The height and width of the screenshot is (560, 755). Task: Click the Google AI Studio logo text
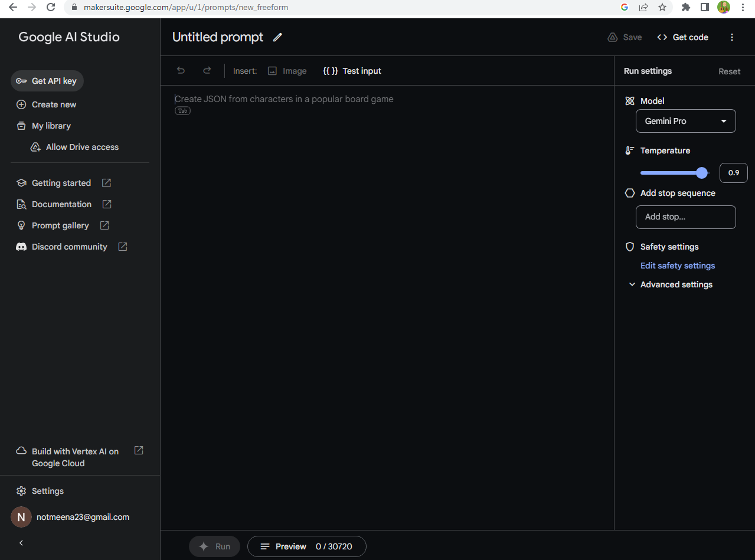point(69,37)
